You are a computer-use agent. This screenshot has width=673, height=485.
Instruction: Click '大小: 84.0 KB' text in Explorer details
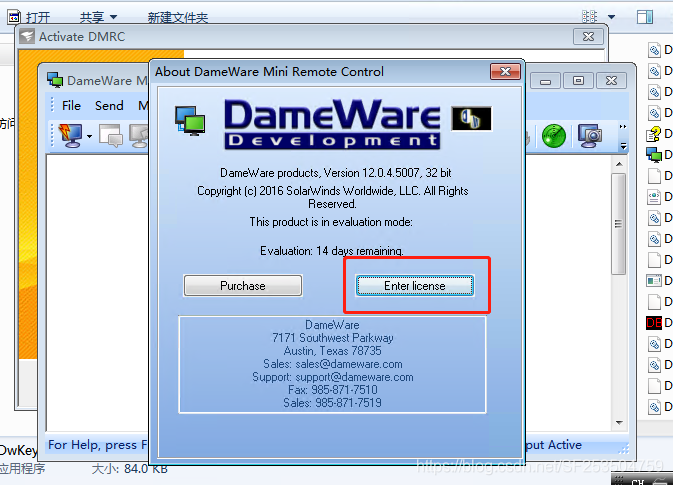point(129,469)
